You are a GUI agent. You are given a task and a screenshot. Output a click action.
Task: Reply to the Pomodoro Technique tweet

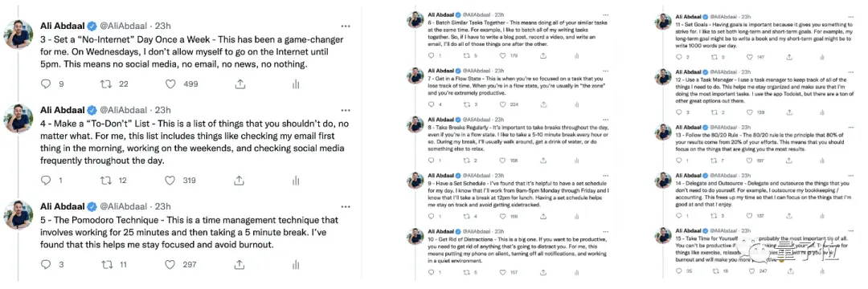[x=47, y=265]
